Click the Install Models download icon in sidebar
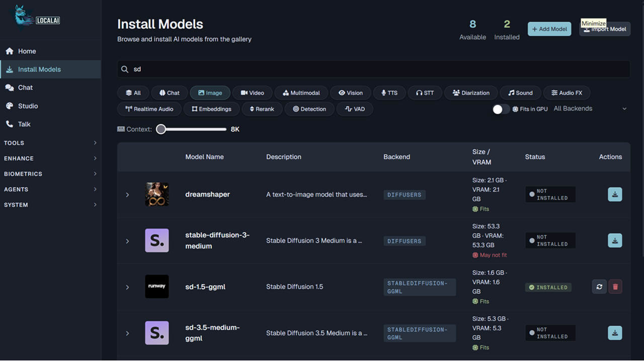644x362 pixels. pos(9,69)
